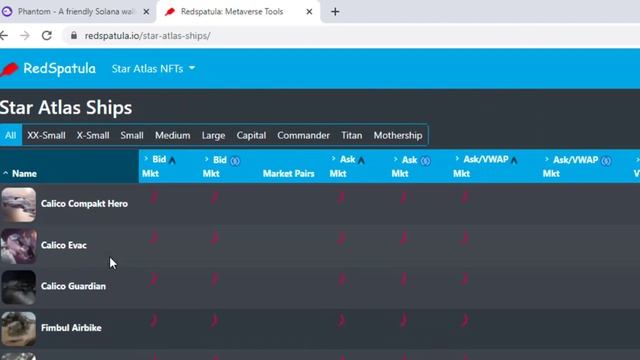This screenshot has width=640, height=360.
Task: Open a new browser tab
Action: point(335,12)
